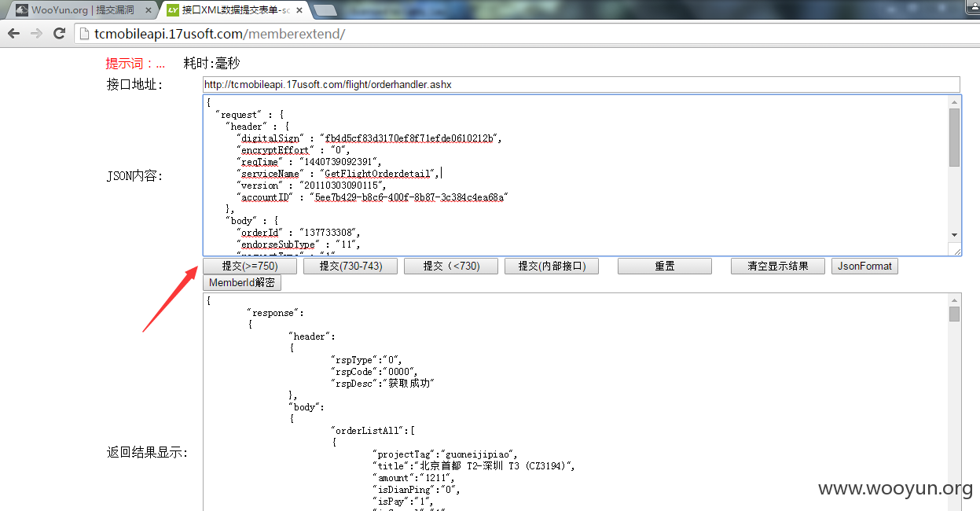
Task: Switch to the WooYun.org tab
Action: point(83,10)
